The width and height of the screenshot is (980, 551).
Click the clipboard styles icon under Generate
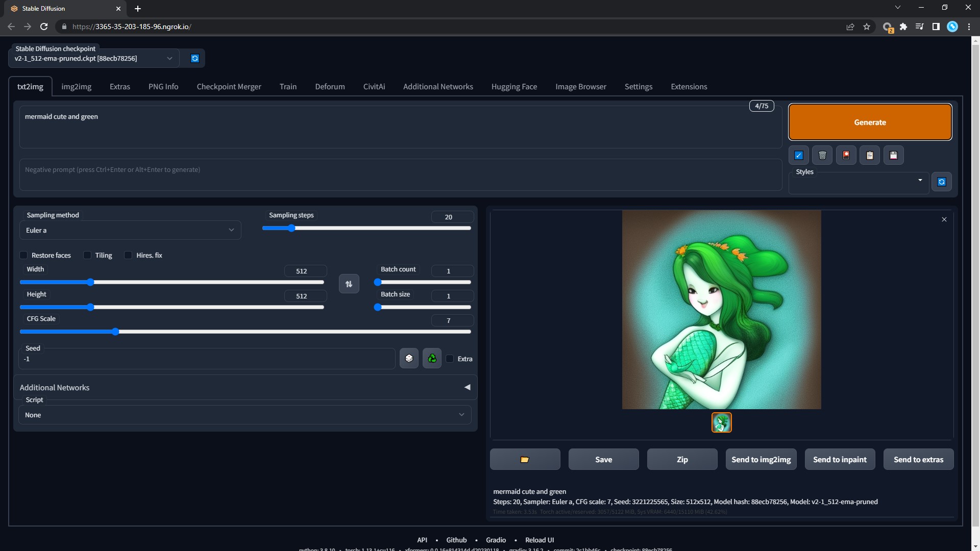(870, 156)
